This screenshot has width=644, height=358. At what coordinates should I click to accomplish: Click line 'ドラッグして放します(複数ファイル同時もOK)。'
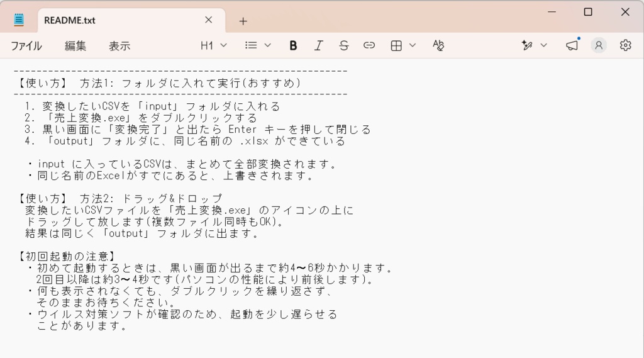[155, 221]
